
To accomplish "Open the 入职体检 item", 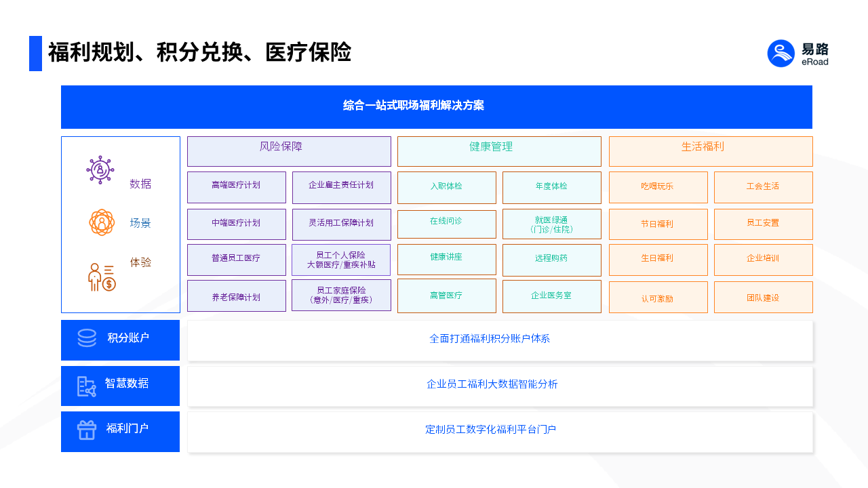I will (446, 187).
